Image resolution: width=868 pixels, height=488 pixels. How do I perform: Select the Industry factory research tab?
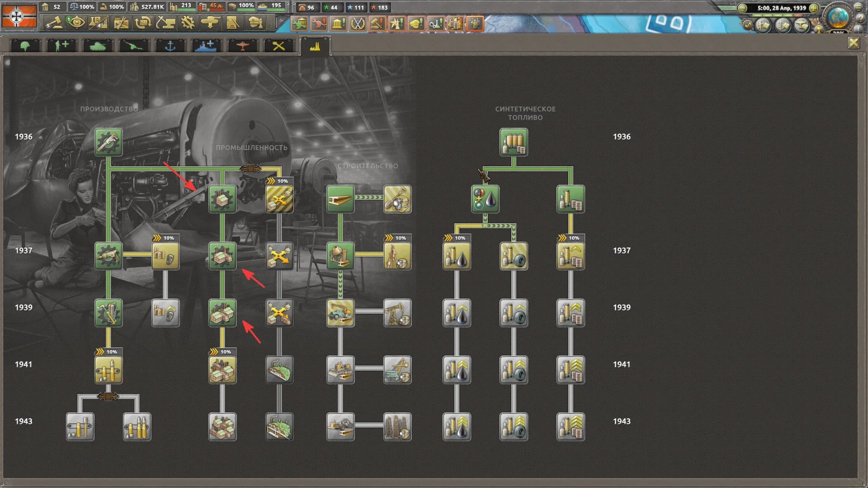tap(315, 46)
